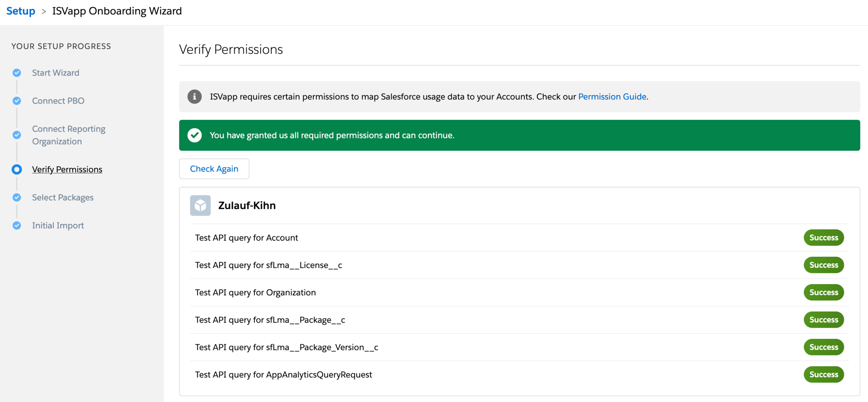The width and height of the screenshot is (868, 402).
Task: Click the Zulauf-Kihn package cube icon
Action: [200, 205]
